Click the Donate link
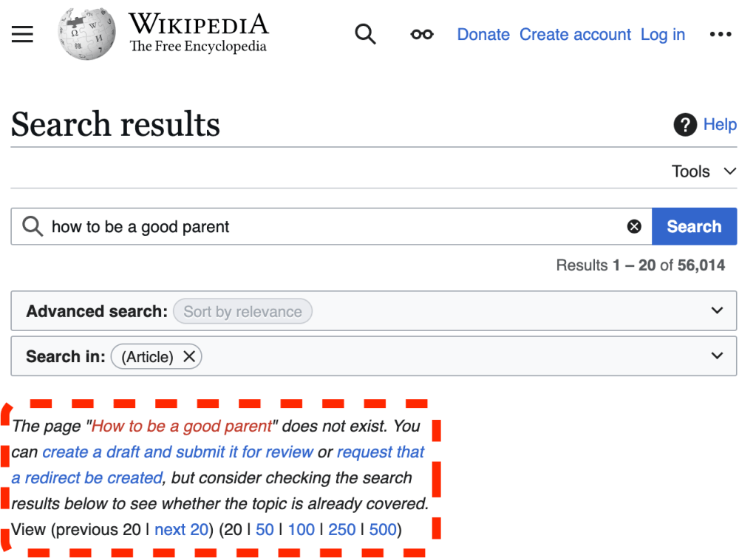The width and height of the screenshot is (756, 558). coord(483,35)
